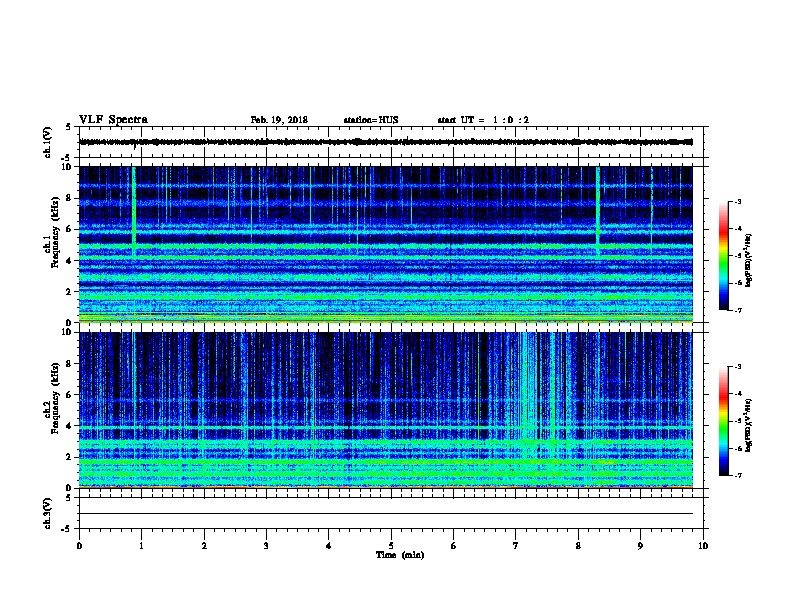The height and width of the screenshot is (612, 792).
Task: Click the ch.2 "Frequency (kHz)" axis label
Action: (55, 398)
